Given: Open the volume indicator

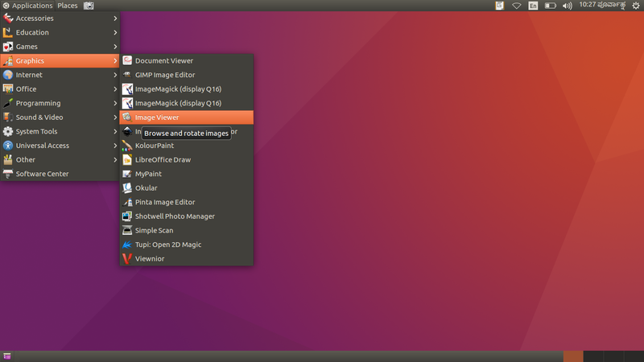Looking at the screenshot, I should click(568, 6).
